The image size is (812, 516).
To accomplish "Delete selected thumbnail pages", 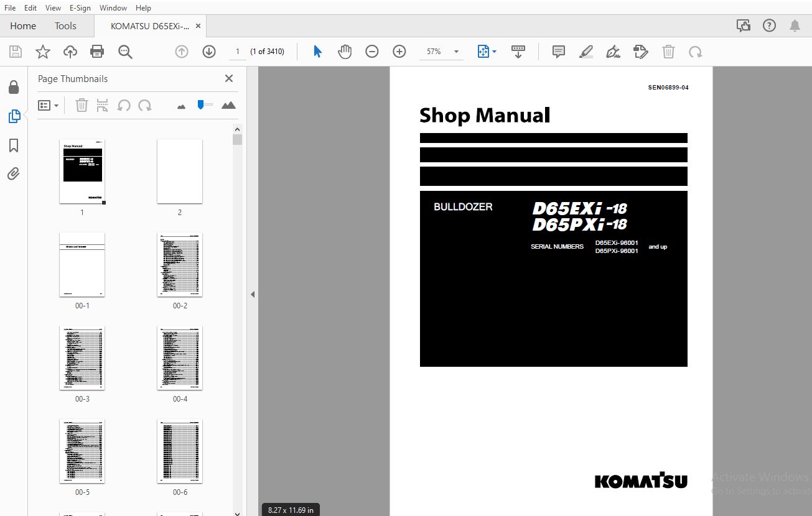I will tap(82, 105).
